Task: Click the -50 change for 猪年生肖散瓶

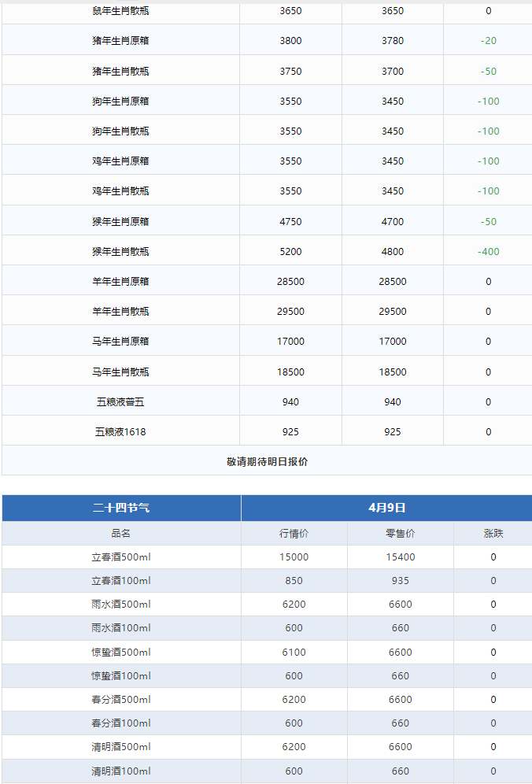Action: (489, 71)
